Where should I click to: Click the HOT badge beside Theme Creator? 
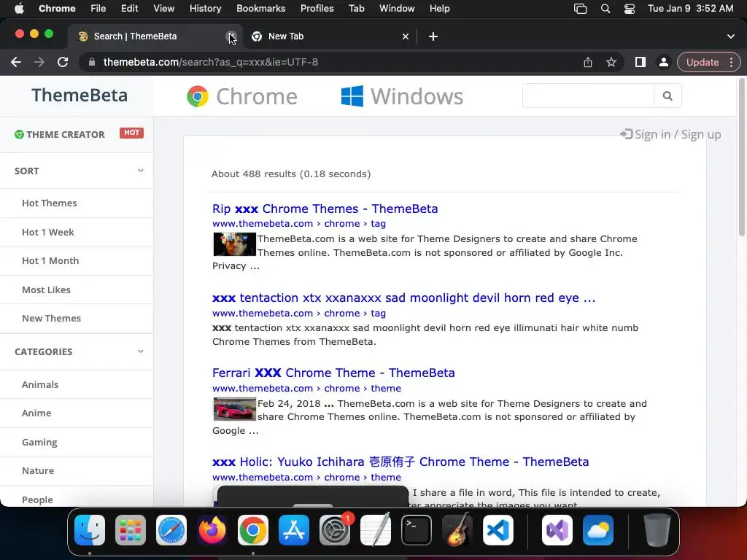tap(131, 133)
